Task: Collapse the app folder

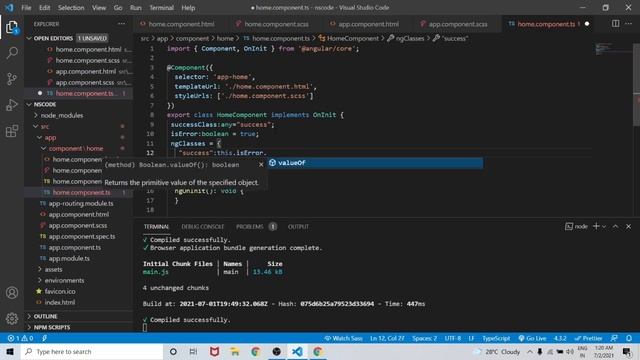Action: tap(50, 138)
